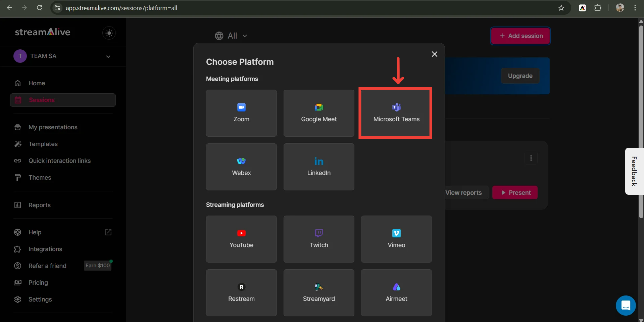Screen dimensions: 644x322
Task: Open Help in the sidebar
Action: (x=63, y=232)
